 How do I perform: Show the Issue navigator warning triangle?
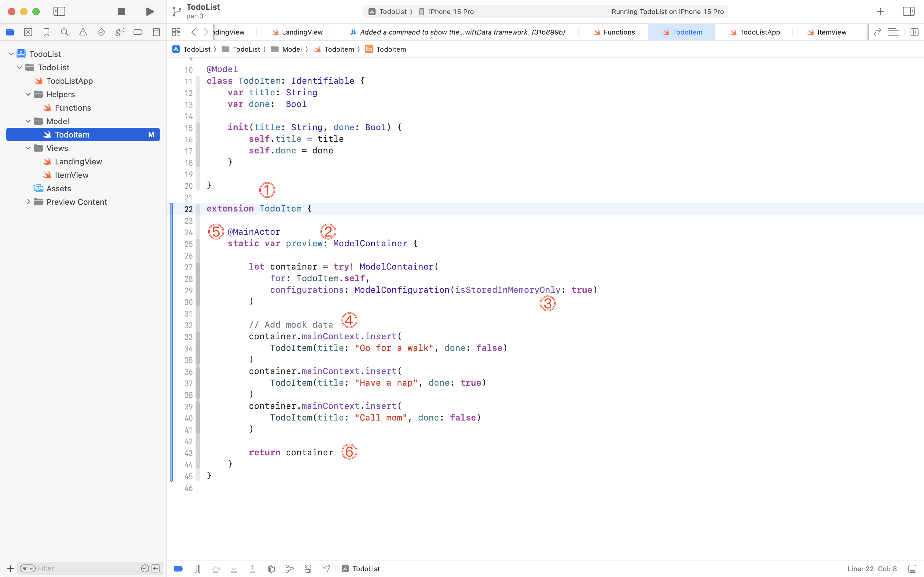click(x=83, y=32)
